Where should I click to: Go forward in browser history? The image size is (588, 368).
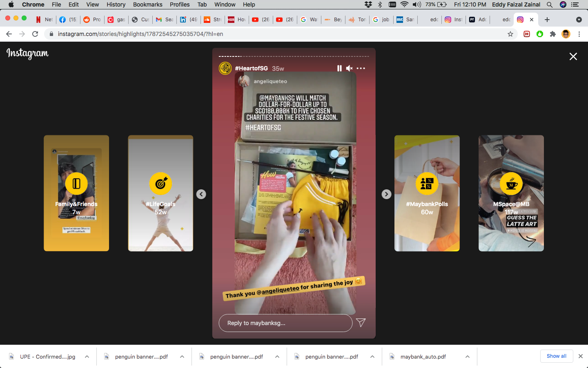[22, 34]
